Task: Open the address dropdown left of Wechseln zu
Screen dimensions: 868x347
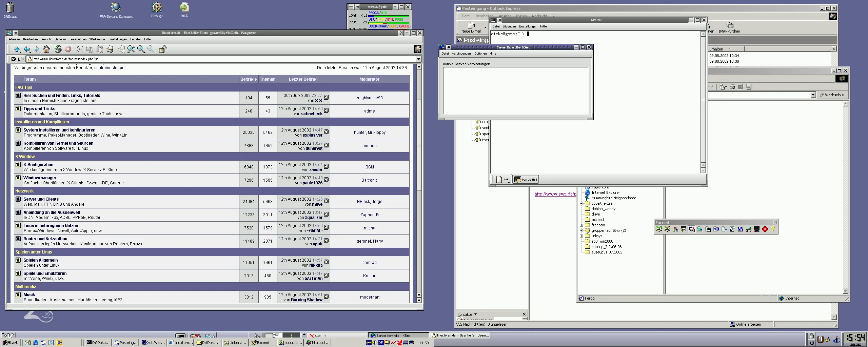Action: pos(813,95)
